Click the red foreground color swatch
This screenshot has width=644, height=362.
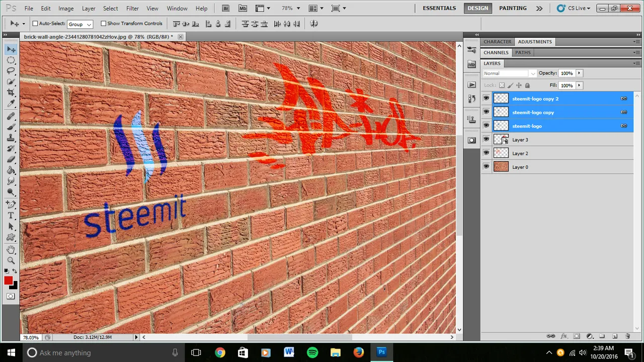pos(8,281)
